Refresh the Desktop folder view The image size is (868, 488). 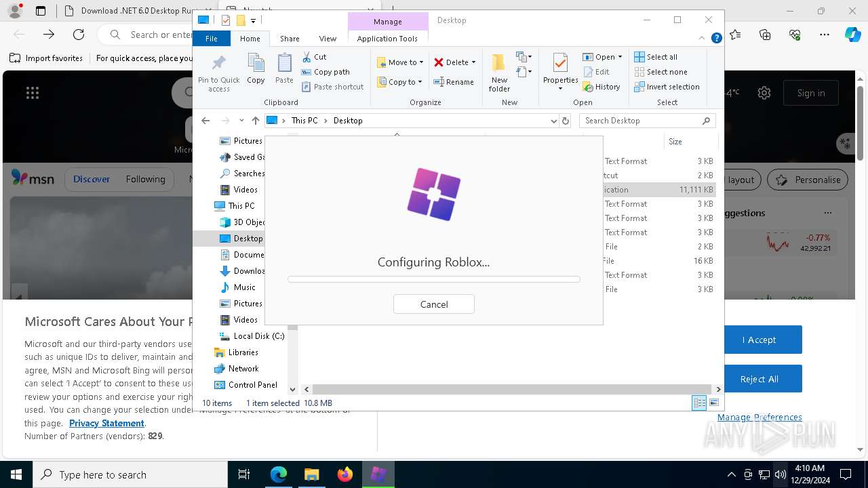pyautogui.click(x=566, y=121)
